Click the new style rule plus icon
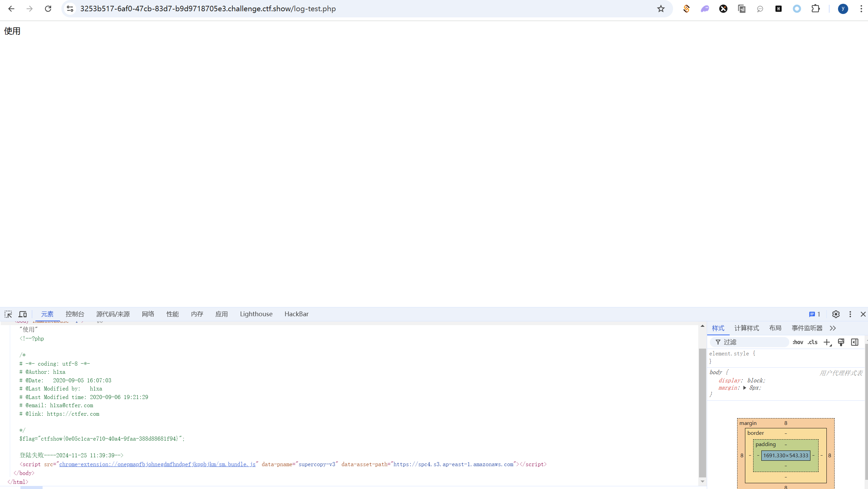Screen dimensions: 868x489 [827, 342]
